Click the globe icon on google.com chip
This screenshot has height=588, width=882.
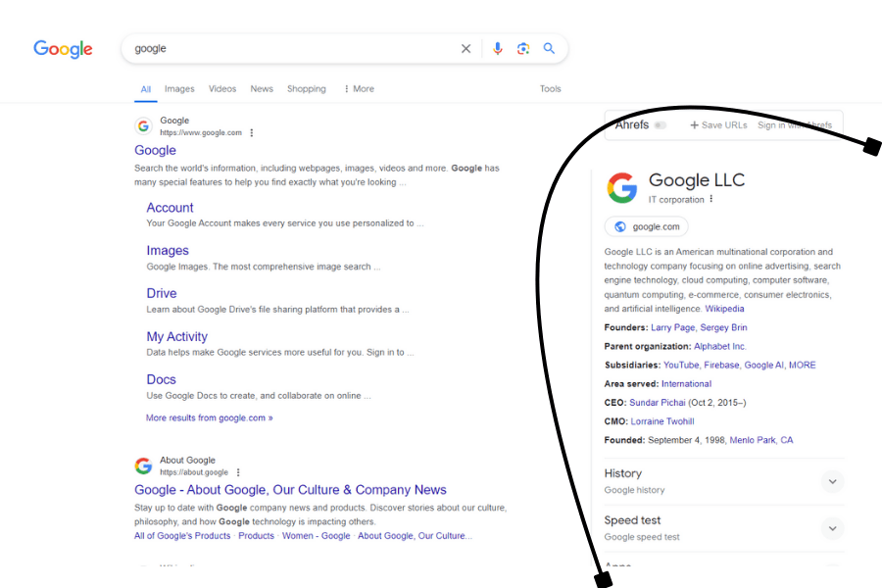point(620,226)
